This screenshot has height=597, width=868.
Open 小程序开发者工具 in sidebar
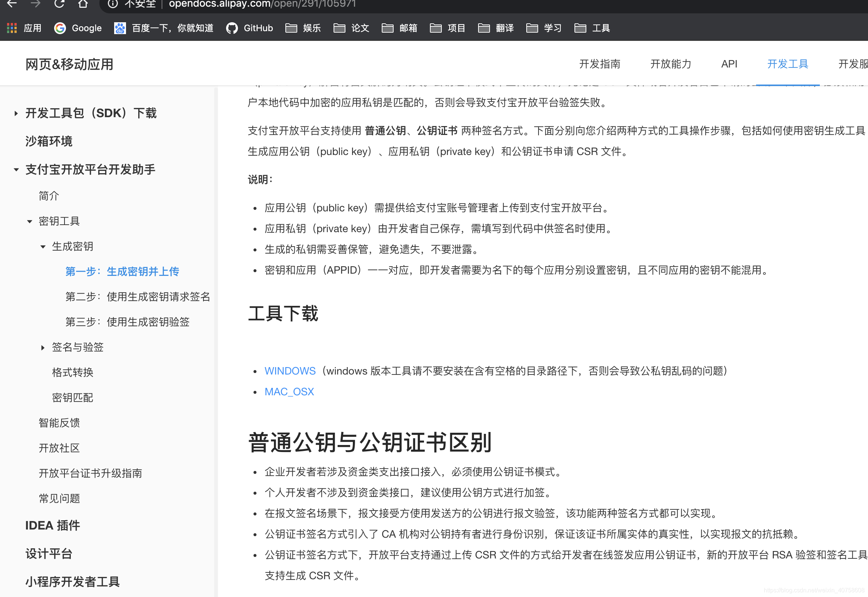(x=72, y=582)
